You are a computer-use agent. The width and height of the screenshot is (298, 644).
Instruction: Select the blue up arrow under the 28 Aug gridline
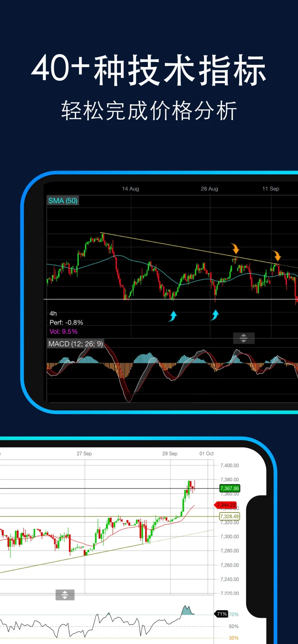(x=215, y=315)
